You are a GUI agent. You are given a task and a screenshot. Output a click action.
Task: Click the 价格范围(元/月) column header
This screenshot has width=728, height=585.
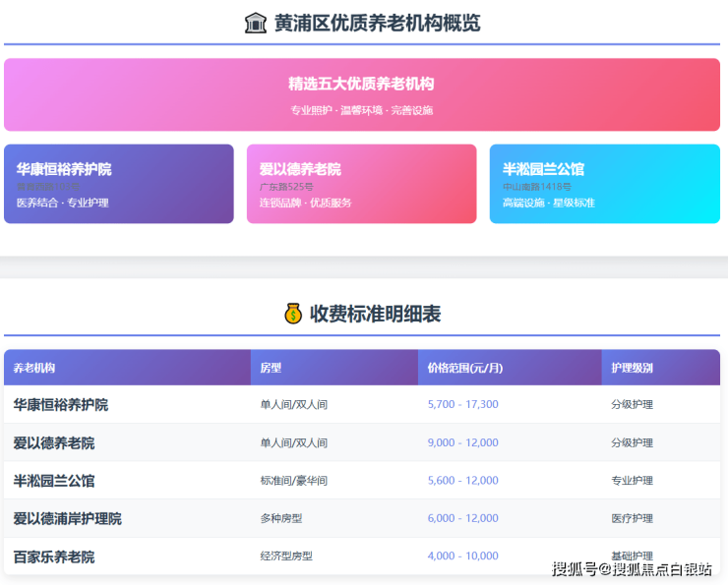(x=464, y=368)
